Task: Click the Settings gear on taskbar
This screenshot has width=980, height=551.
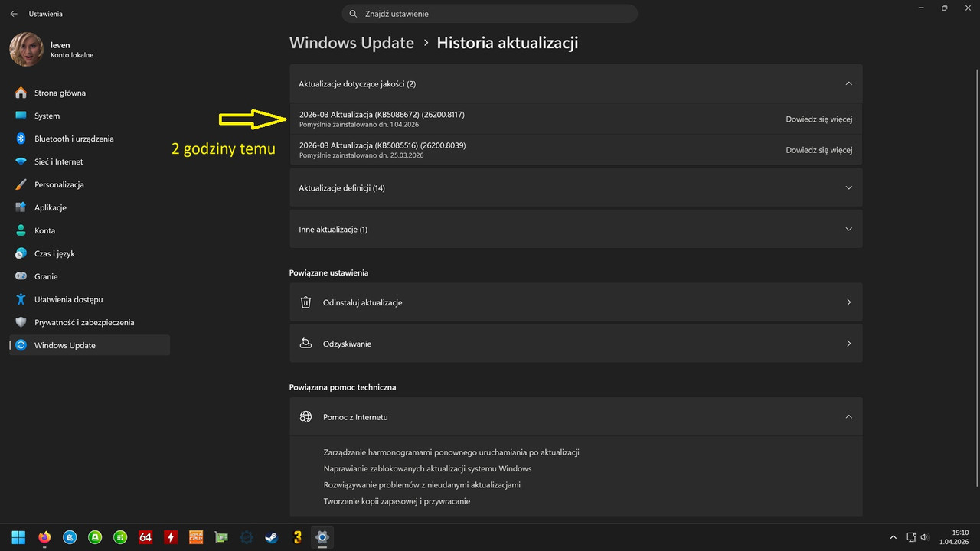Action: pyautogui.click(x=322, y=537)
